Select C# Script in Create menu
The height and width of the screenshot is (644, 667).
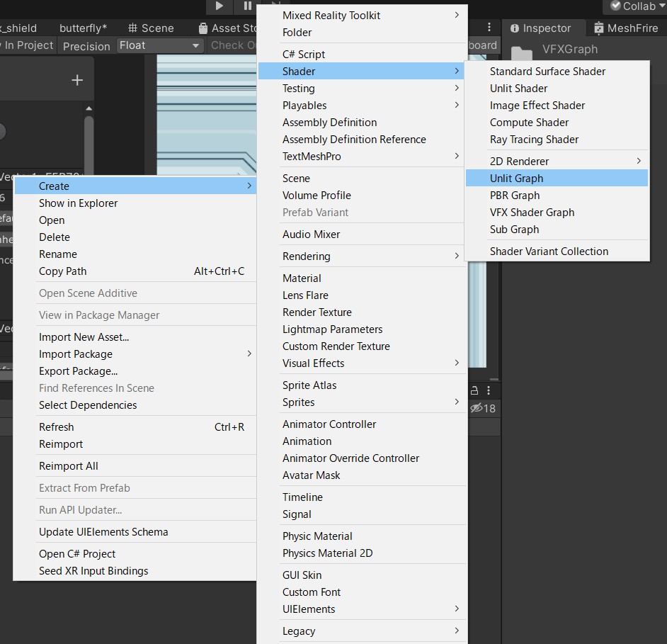363,54
